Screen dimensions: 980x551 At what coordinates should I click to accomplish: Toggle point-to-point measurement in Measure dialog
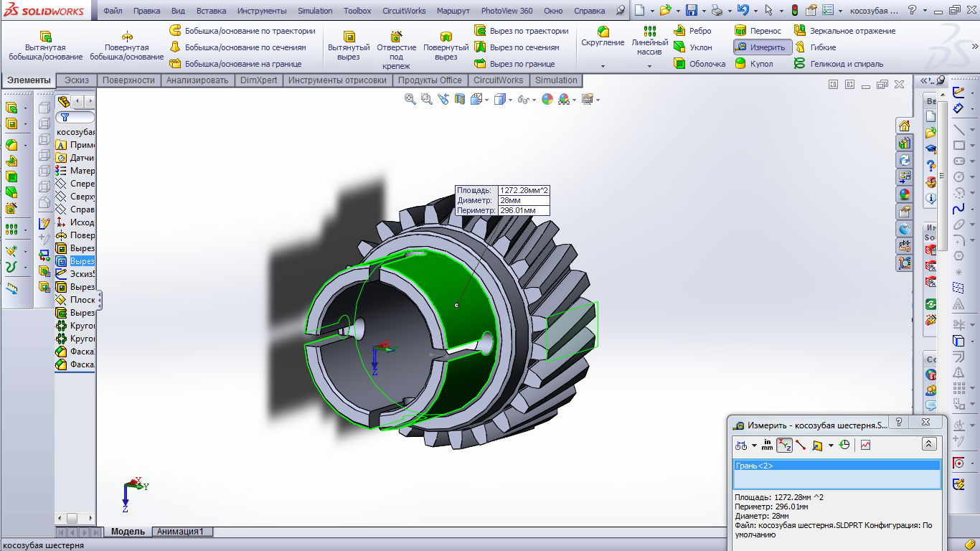tap(801, 445)
